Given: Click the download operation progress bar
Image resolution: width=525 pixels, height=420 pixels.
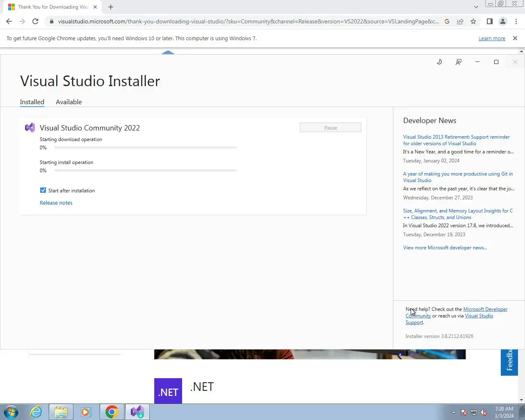Looking at the screenshot, I should click(146, 147).
